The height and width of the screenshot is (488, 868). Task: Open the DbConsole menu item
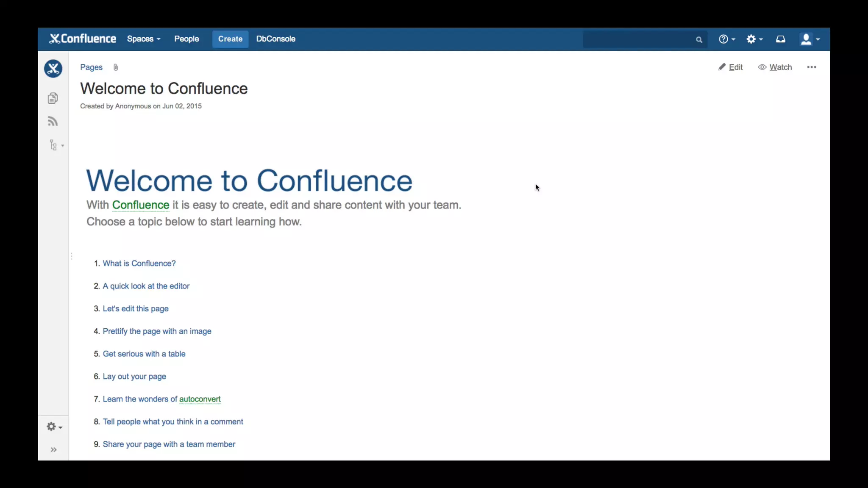[275, 39]
